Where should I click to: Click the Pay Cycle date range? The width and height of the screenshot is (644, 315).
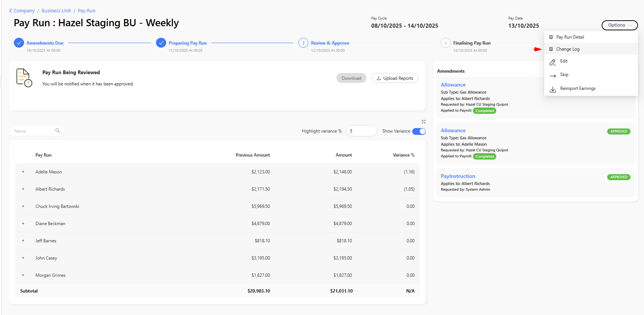405,26
